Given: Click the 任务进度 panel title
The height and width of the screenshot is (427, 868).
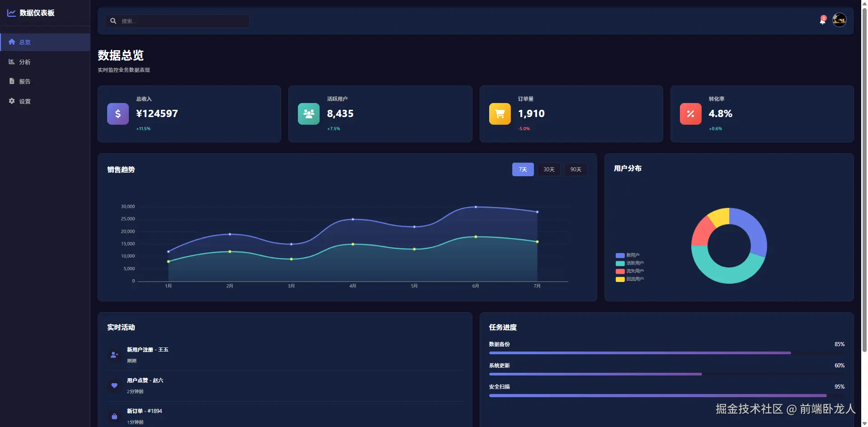Looking at the screenshot, I should click(503, 327).
